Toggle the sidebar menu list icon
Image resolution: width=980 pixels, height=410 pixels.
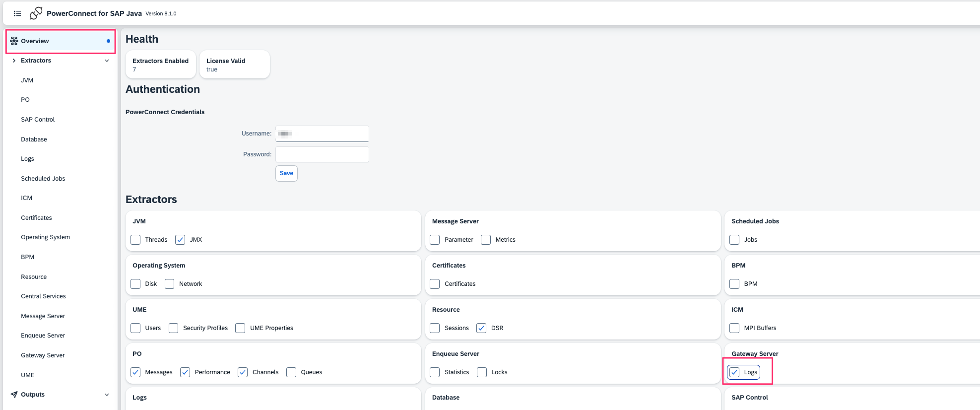pyautogui.click(x=17, y=13)
